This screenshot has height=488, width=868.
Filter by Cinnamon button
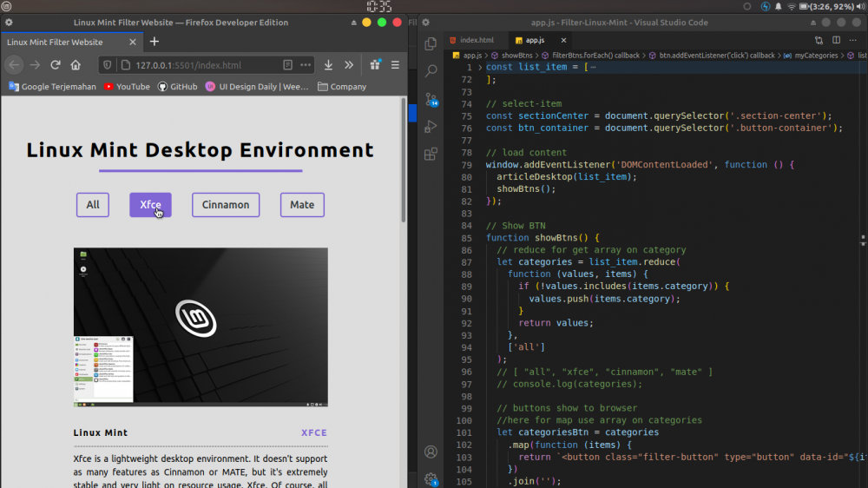click(x=226, y=205)
